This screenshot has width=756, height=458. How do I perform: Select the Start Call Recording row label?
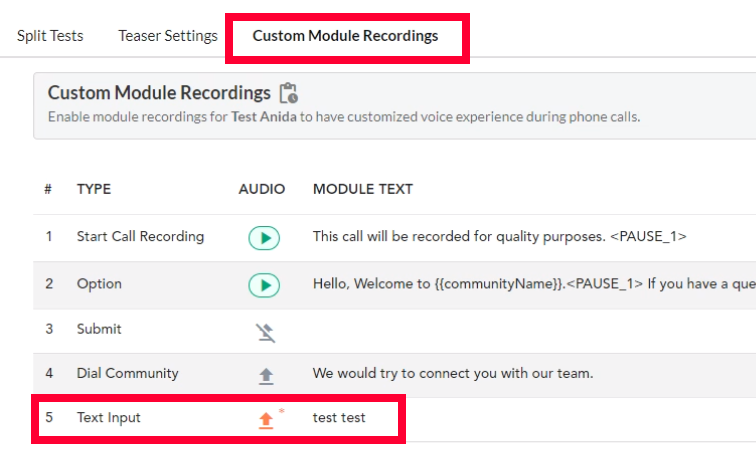point(140,236)
